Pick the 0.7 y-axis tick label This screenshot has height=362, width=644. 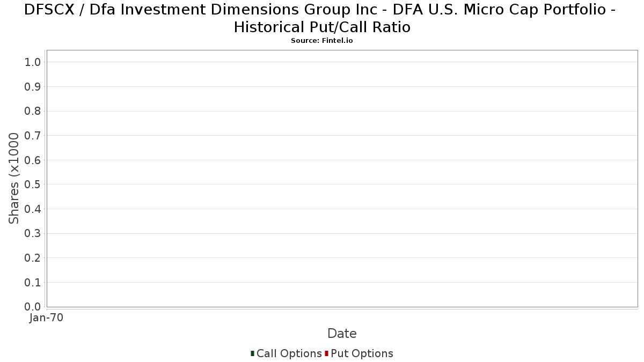(33, 136)
